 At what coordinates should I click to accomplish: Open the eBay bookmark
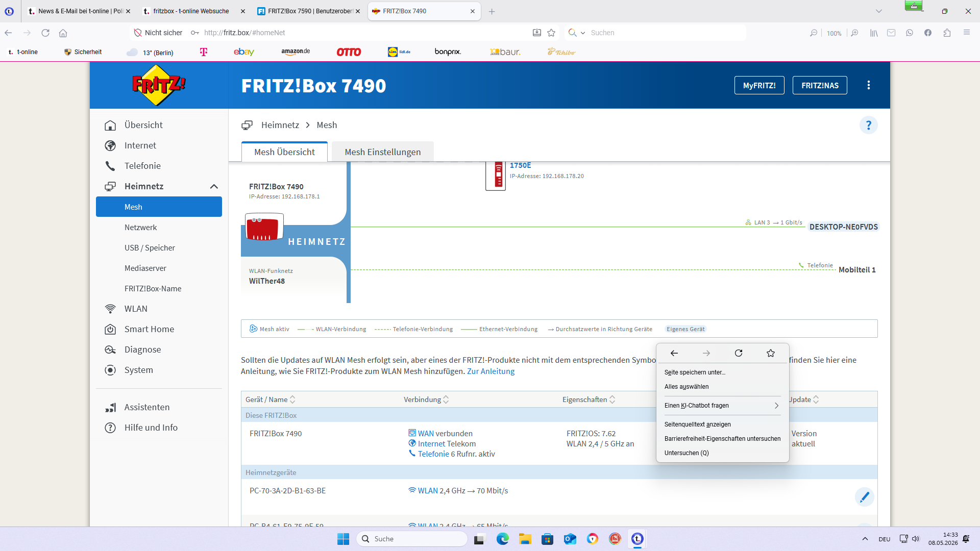pyautogui.click(x=244, y=52)
